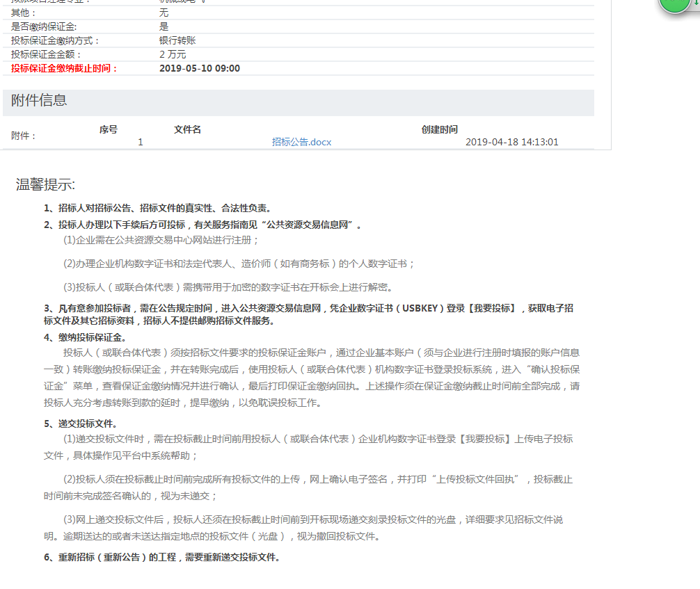Click the 是否缴纳保证金 field label
The height and width of the screenshot is (589, 700).
pos(45,26)
